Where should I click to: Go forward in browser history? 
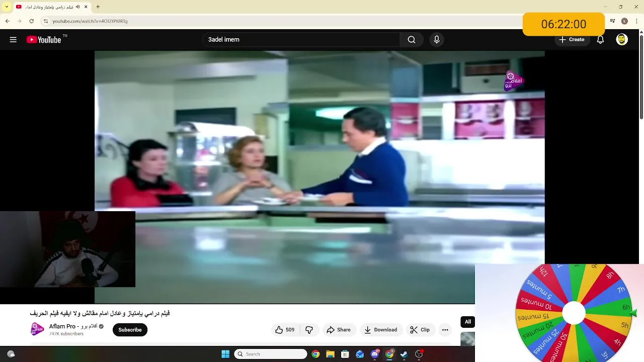coord(19,21)
